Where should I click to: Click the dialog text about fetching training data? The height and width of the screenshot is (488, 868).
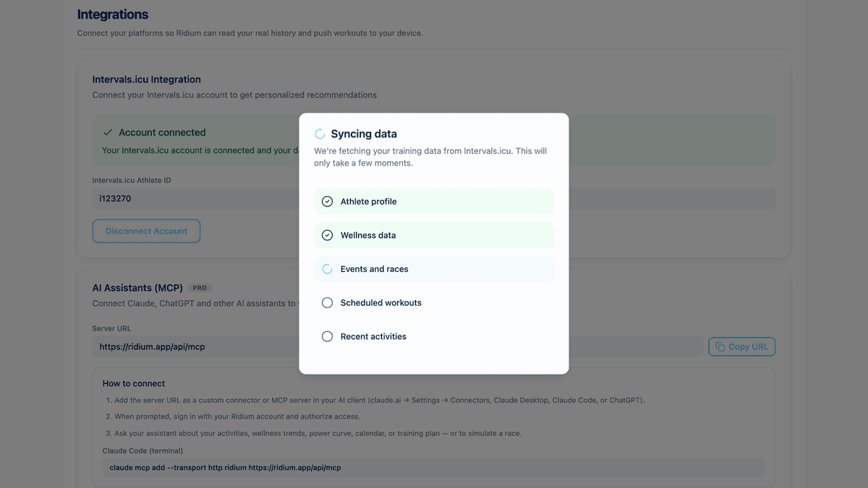pos(430,157)
